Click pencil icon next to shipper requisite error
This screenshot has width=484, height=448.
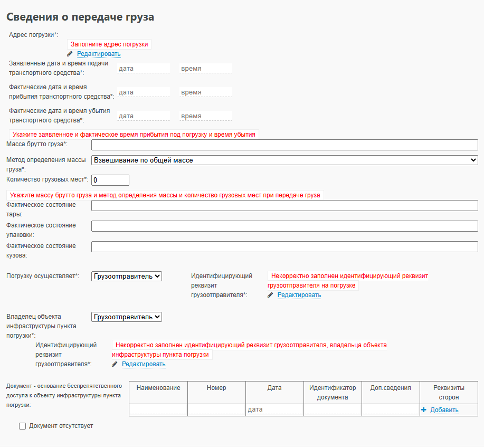click(x=270, y=296)
